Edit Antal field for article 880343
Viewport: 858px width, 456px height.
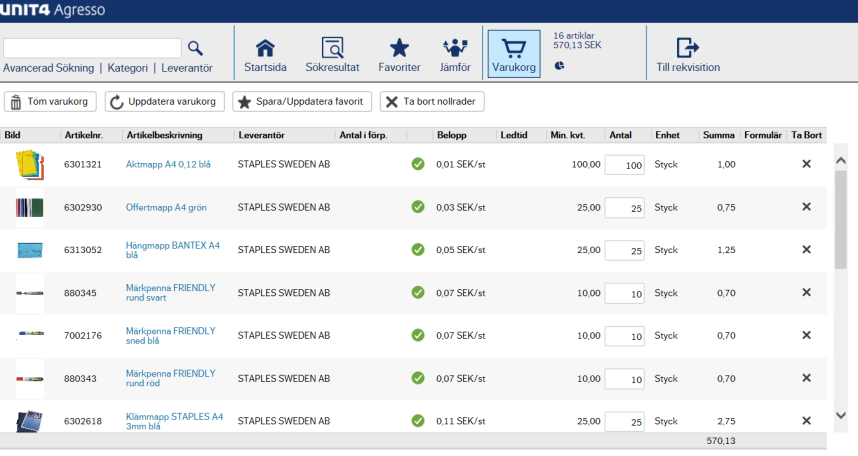(x=624, y=379)
